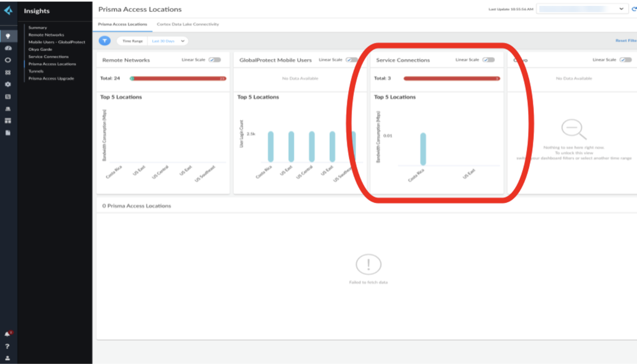Click the refresh icon at top right

click(634, 9)
